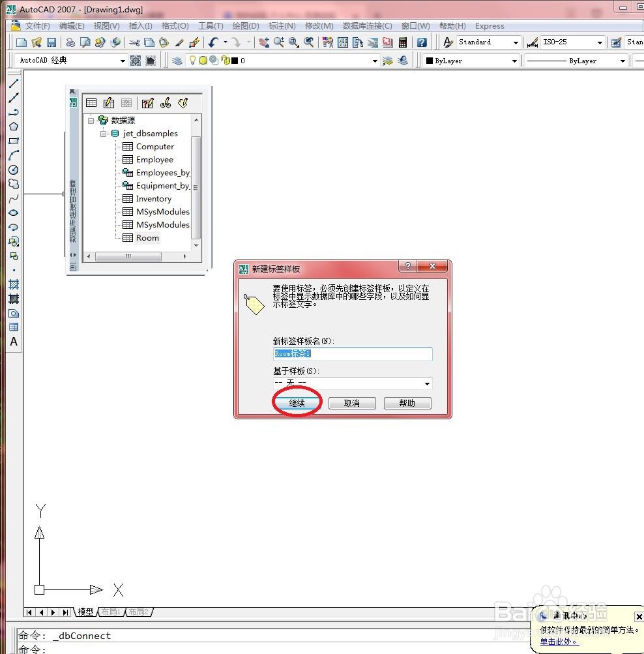
Task: Open the QuickCalc calculator icon
Action: [403, 42]
